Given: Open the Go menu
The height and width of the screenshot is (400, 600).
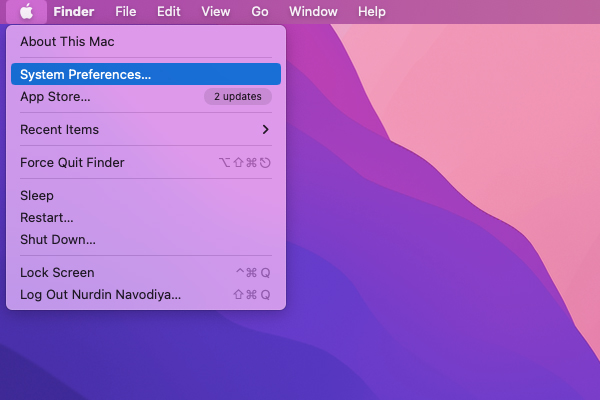Looking at the screenshot, I should [x=259, y=11].
